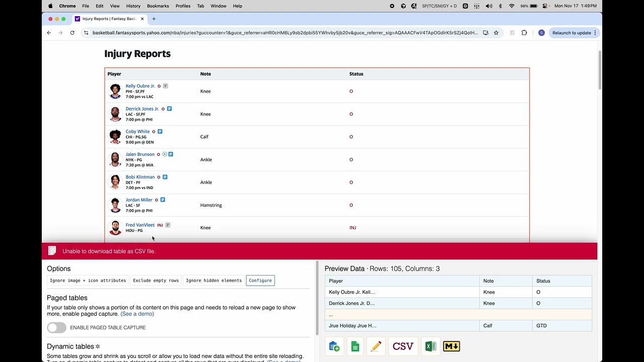Screen dimensions: 644x362
Task: Download table as CSV
Action: [403, 346]
